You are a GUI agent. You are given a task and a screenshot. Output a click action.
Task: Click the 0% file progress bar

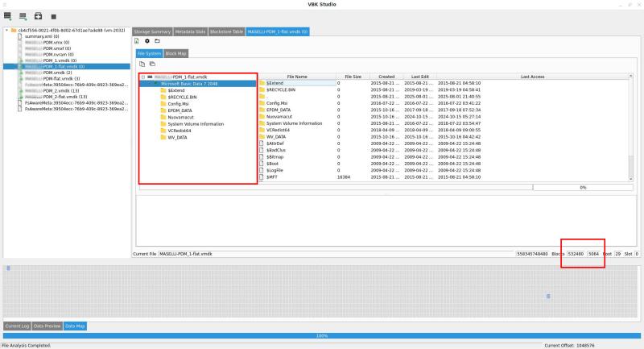pos(583,188)
